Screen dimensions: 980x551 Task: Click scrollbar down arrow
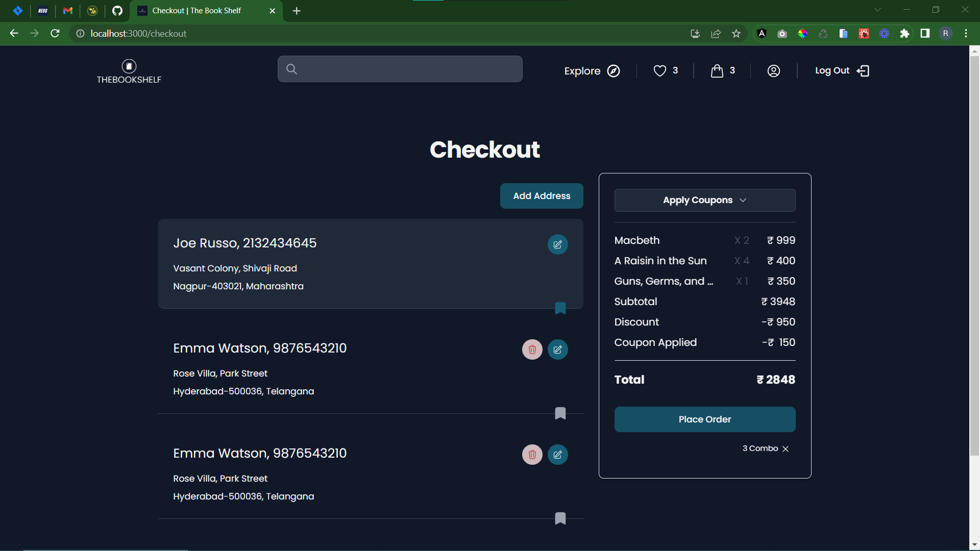pos(974,545)
